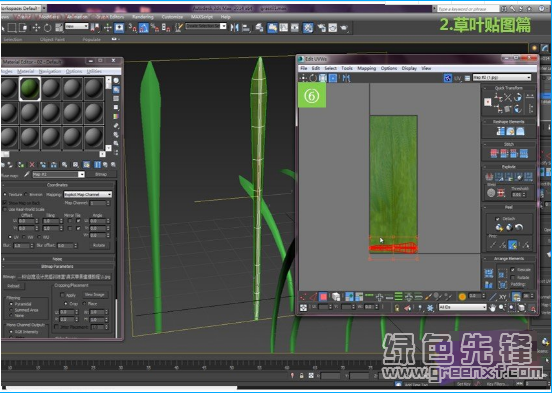The image size is (552, 393).
Task: Click the first Stitch icon in Stitch rollout
Action: pyautogui.click(x=494, y=154)
